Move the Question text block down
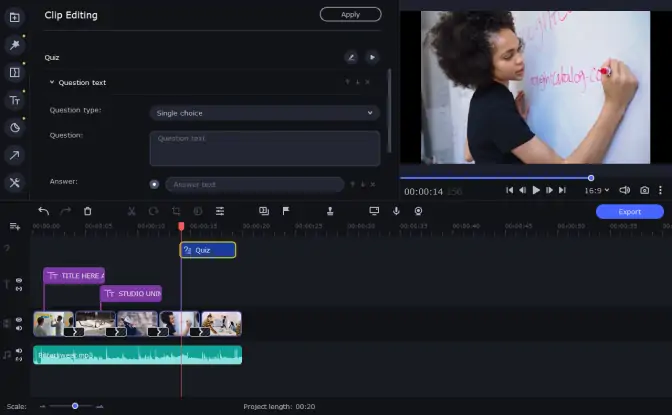Screen dimensions: 672x415 (x=357, y=82)
